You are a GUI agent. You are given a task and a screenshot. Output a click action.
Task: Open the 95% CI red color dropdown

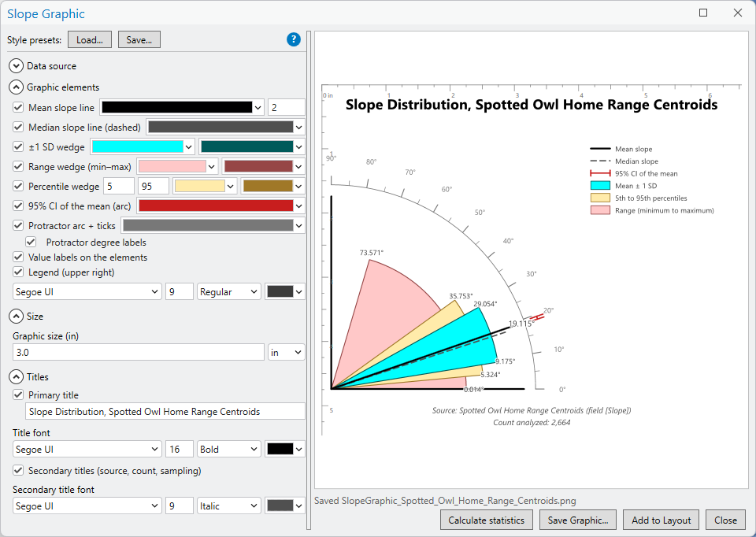click(220, 206)
